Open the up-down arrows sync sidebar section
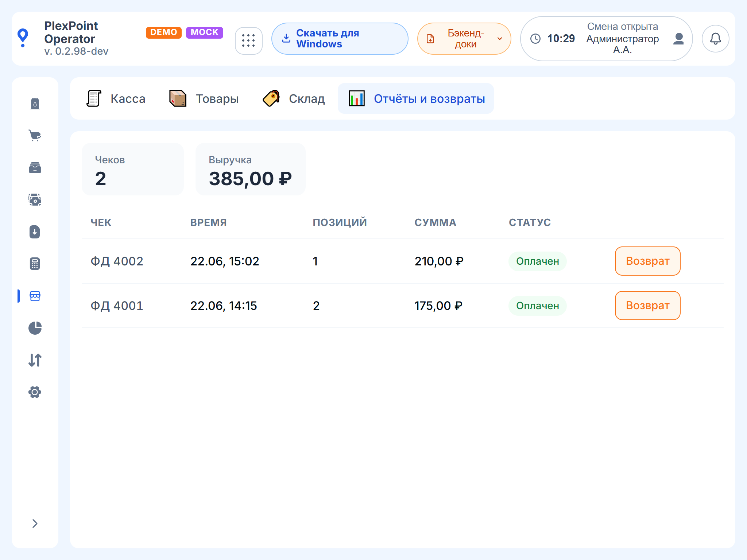Image resolution: width=747 pixels, height=560 pixels. [35, 360]
